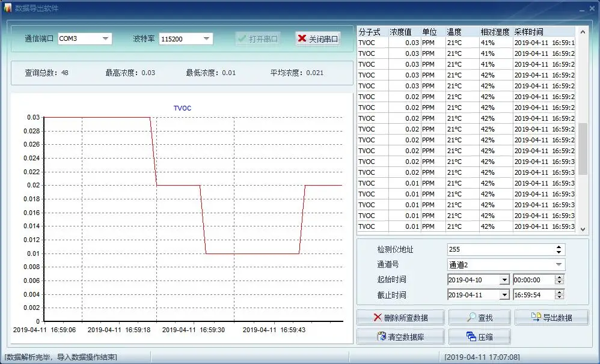Click the database icon on 清空数据库 button

[x=382, y=336]
